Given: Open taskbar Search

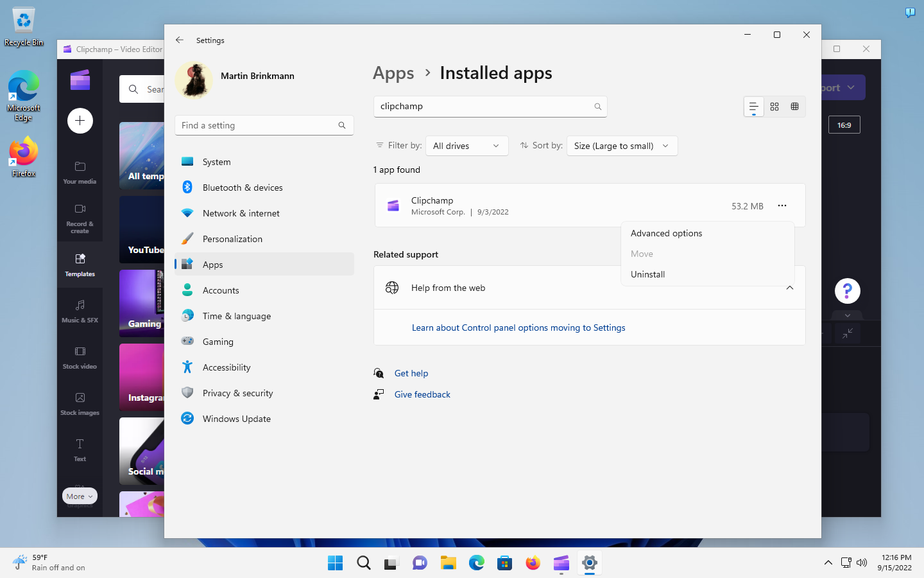Looking at the screenshot, I should click(364, 563).
